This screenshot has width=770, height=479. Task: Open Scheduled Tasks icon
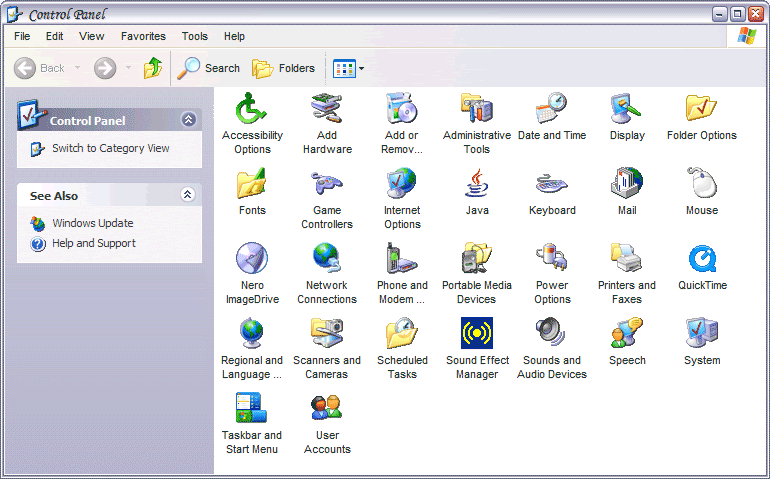click(x=402, y=334)
